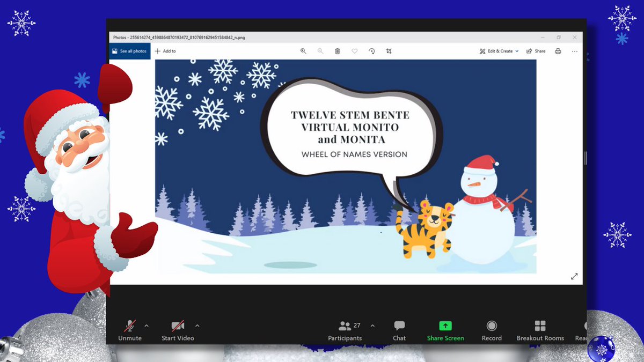Start recording with the Record button
Image resolution: width=644 pixels, height=362 pixels.
coord(492,330)
